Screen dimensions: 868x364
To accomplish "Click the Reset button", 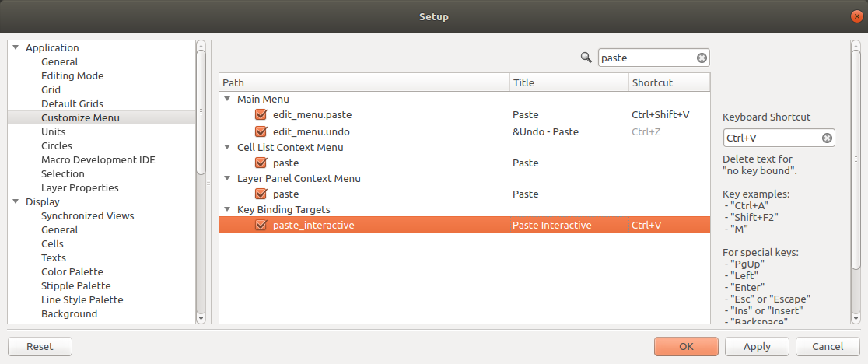I will point(40,346).
